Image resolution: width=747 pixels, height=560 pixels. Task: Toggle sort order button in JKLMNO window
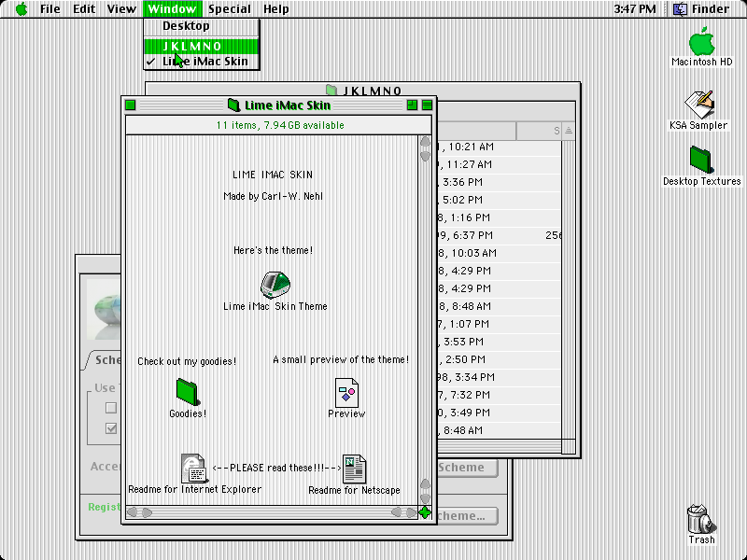tap(569, 131)
